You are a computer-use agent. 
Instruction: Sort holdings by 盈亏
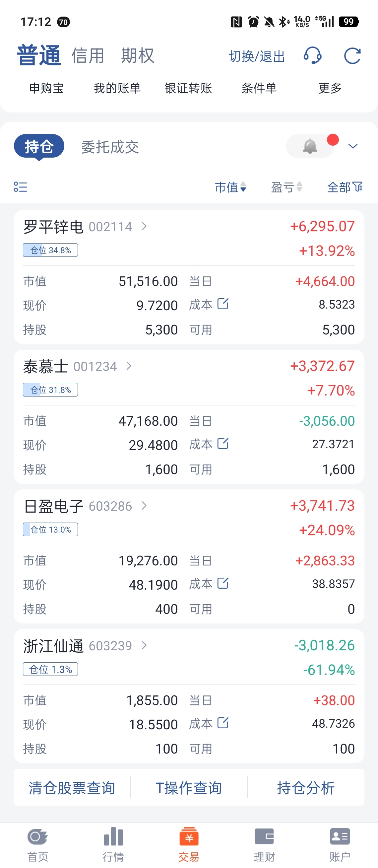[x=287, y=187]
